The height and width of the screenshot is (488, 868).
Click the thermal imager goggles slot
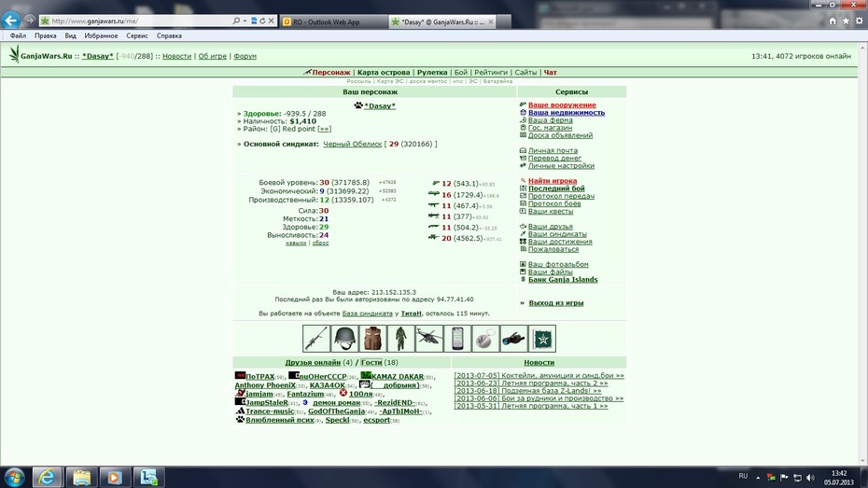[513, 338]
